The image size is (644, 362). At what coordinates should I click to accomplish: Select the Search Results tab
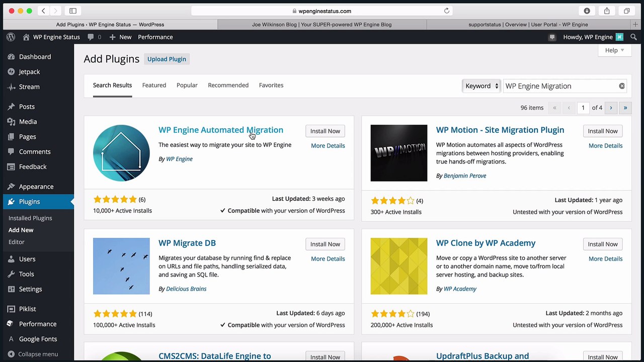[x=112, y=85]
